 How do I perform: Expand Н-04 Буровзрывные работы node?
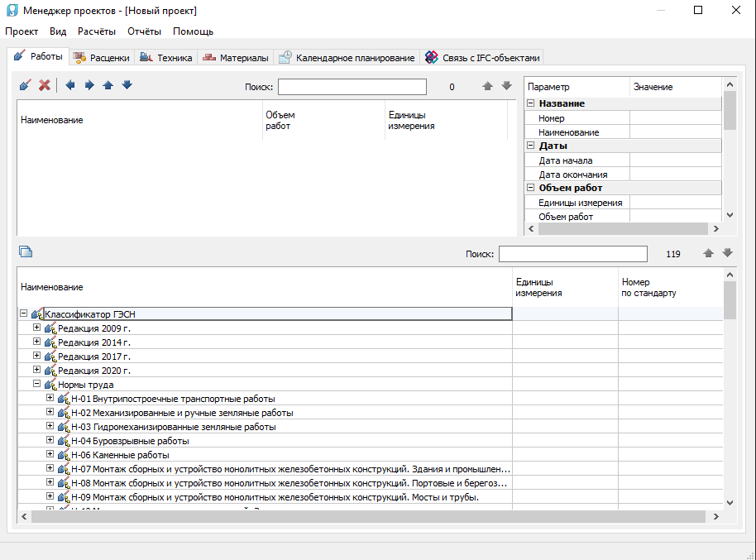tap(50, 440)
